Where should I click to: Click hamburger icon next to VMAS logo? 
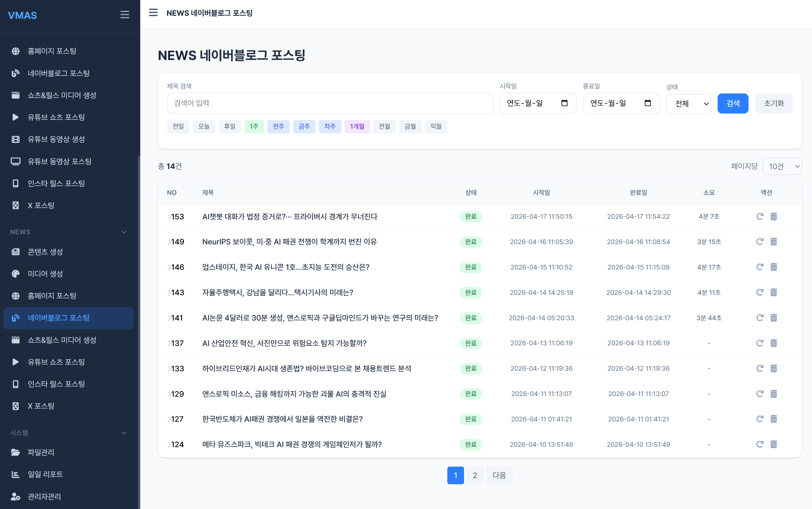click(125, 15)
